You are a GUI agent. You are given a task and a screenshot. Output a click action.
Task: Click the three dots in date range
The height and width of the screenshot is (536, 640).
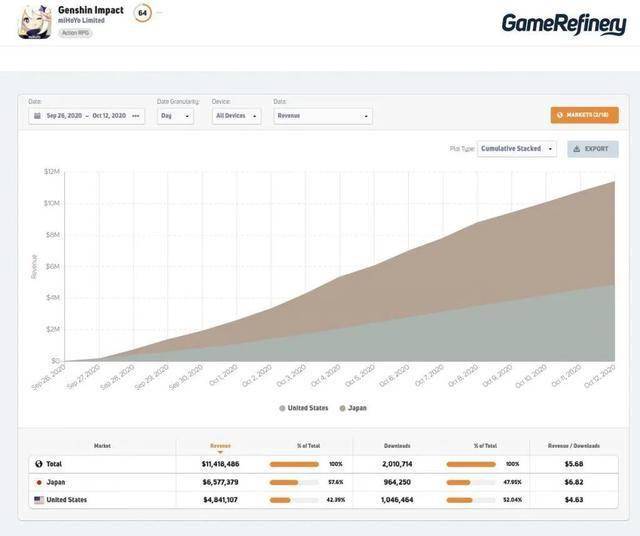[136, 116]
